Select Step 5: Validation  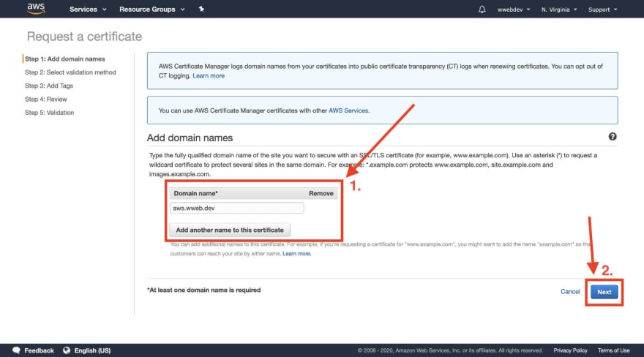click(x=49, y=113)
